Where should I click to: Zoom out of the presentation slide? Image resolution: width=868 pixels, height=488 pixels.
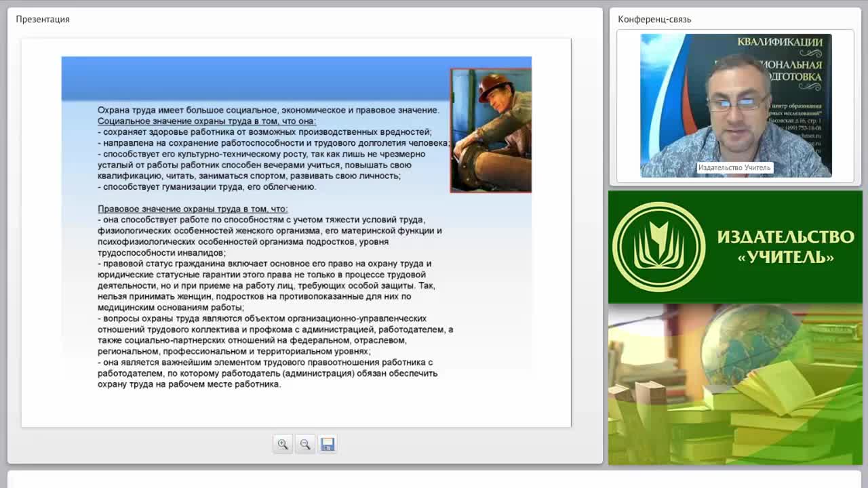tap(305, 444)
